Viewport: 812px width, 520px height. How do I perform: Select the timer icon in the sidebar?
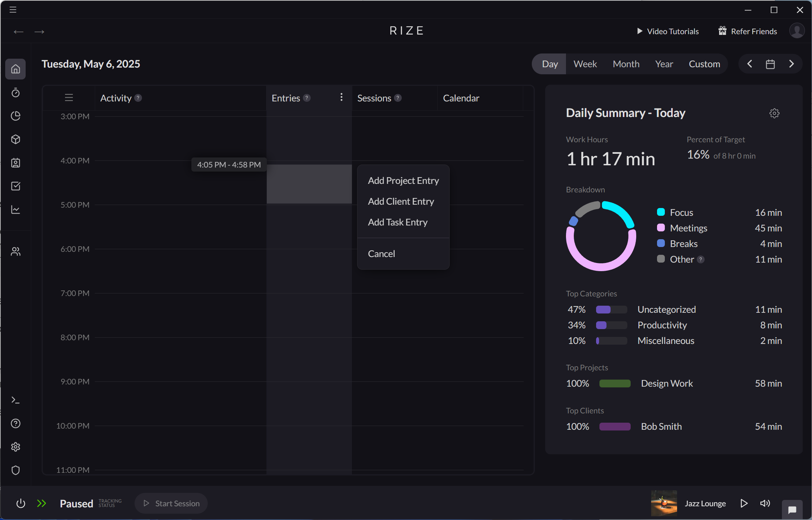click(x=16, y=93)
